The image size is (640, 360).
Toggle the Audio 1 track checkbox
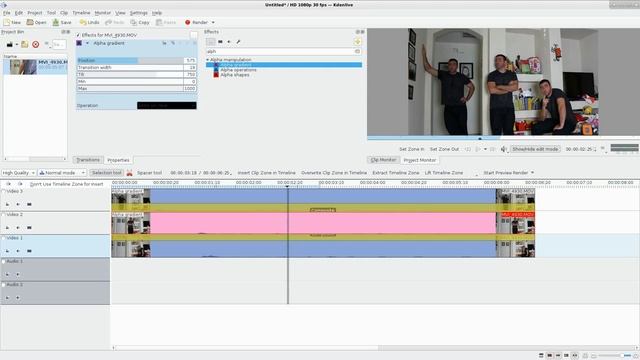(x=4, y=261)
